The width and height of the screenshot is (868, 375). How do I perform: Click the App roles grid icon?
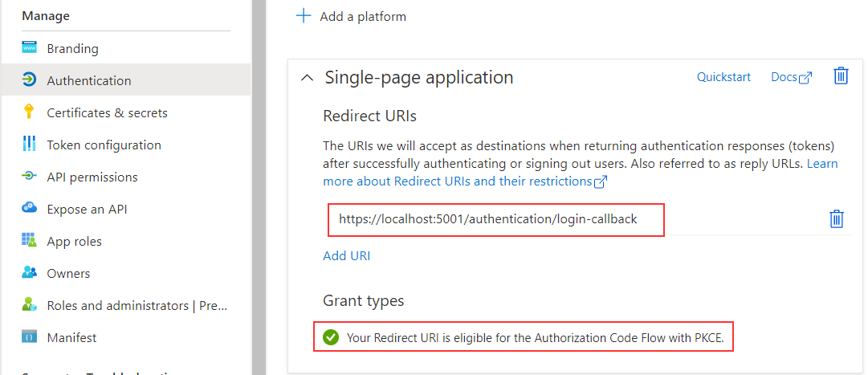click(30, 241)
